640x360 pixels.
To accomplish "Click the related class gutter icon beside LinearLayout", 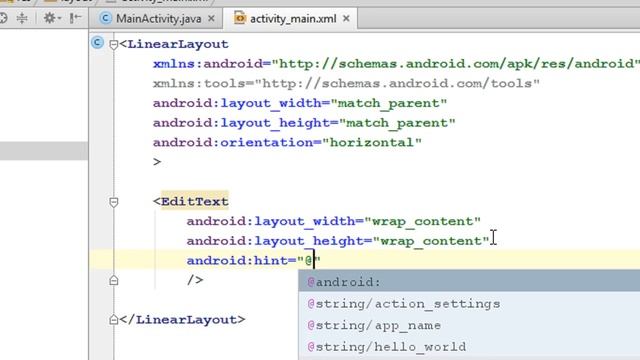I will point(98,42).
